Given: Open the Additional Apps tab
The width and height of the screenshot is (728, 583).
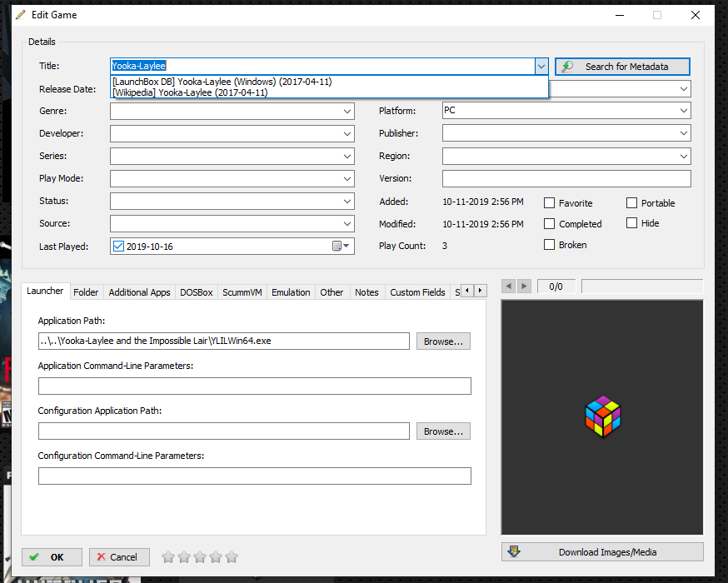Looking at the screenshot, I should pos(139,292).
